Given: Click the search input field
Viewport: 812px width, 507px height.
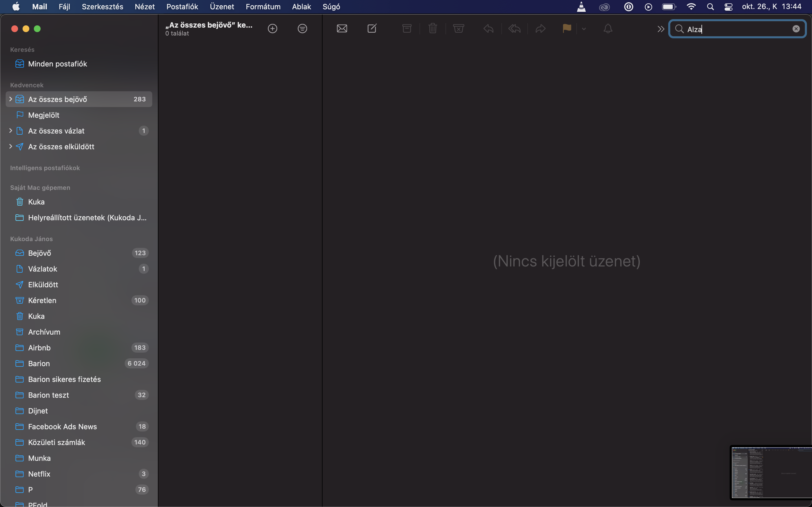Looking at the screenshot, I should 737,29.
